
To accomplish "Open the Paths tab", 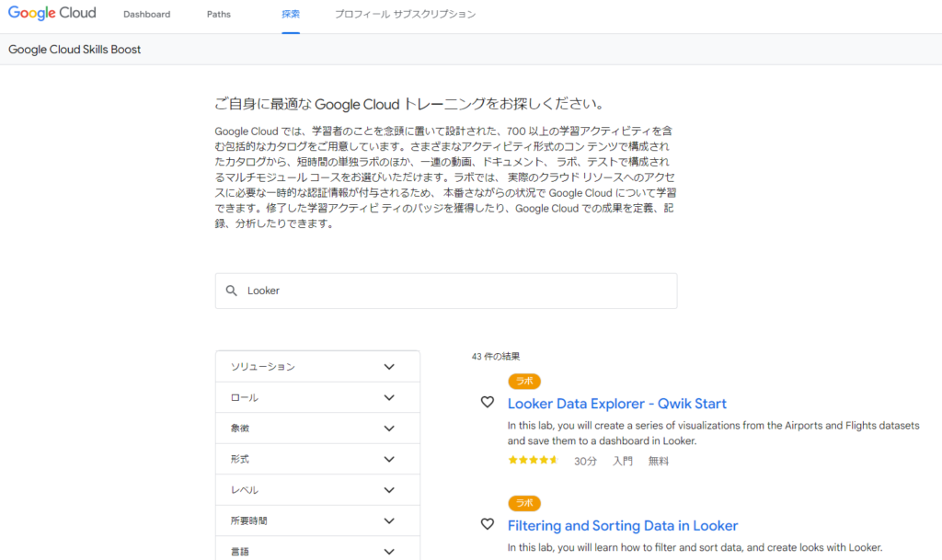I will pyautogui.click(x=219, y=15).
